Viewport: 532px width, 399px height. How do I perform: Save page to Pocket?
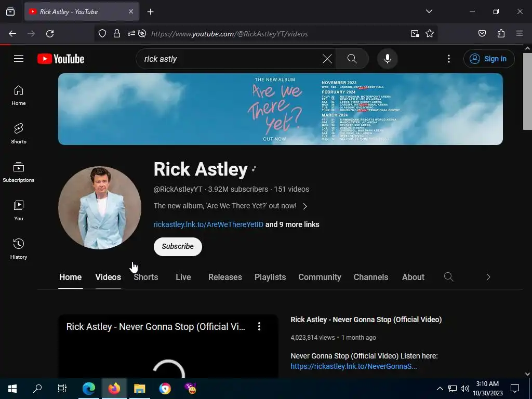pos(482,33)
